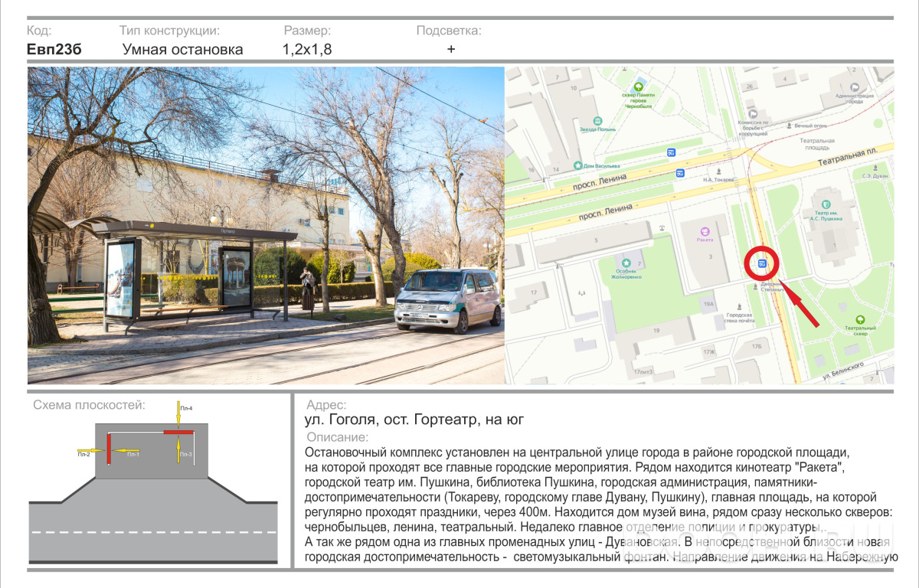Click the left advertising panel on the bus shelter

click(x=121, y=278)
